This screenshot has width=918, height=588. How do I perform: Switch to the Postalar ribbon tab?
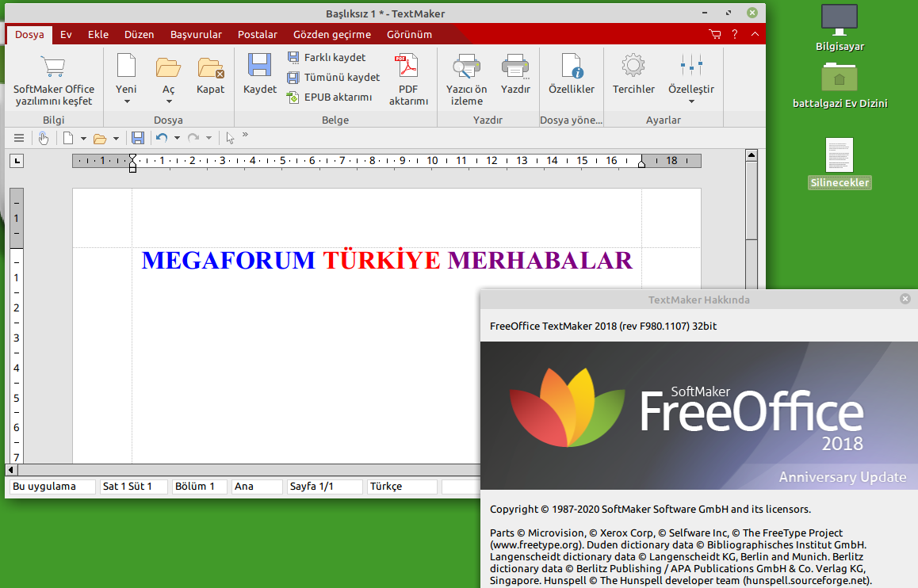pyautogui.click(x=258, y=35)
